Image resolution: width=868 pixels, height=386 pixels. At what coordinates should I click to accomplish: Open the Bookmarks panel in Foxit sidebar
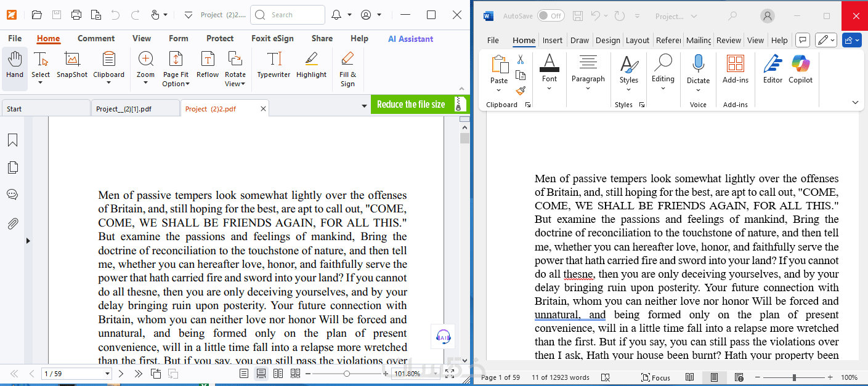click(12, 140)
